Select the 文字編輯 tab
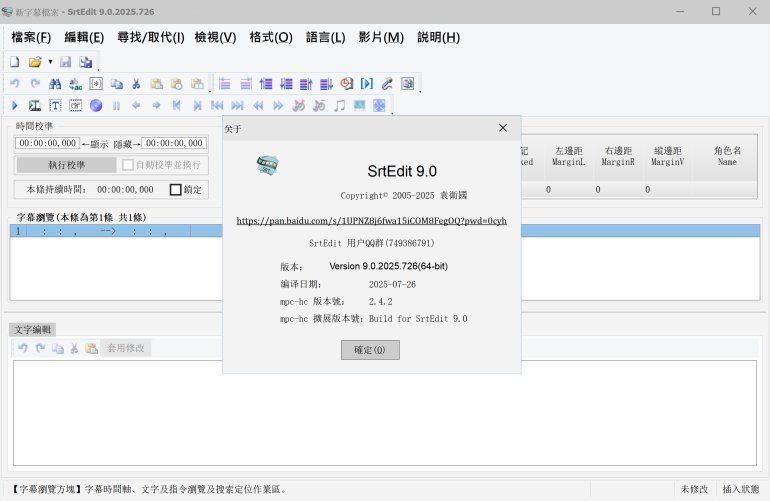 click(32, 329)
